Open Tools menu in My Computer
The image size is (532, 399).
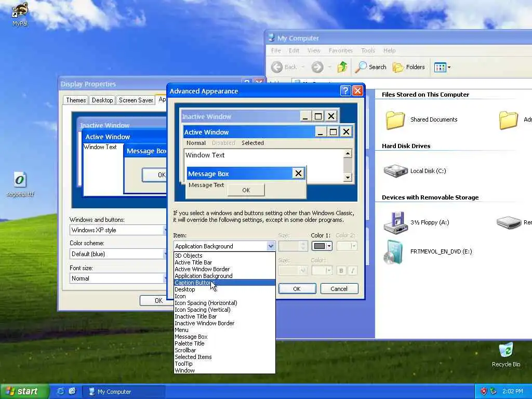(368, 50)
